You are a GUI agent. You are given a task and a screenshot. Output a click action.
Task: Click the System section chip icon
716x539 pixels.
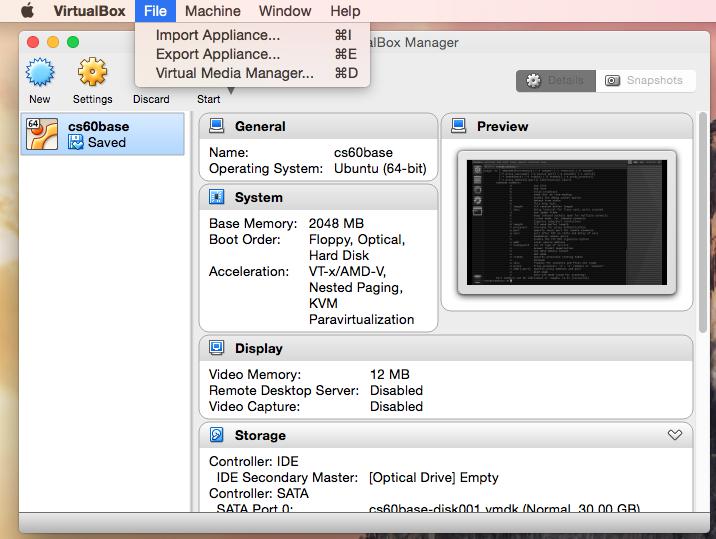[216, 197]
